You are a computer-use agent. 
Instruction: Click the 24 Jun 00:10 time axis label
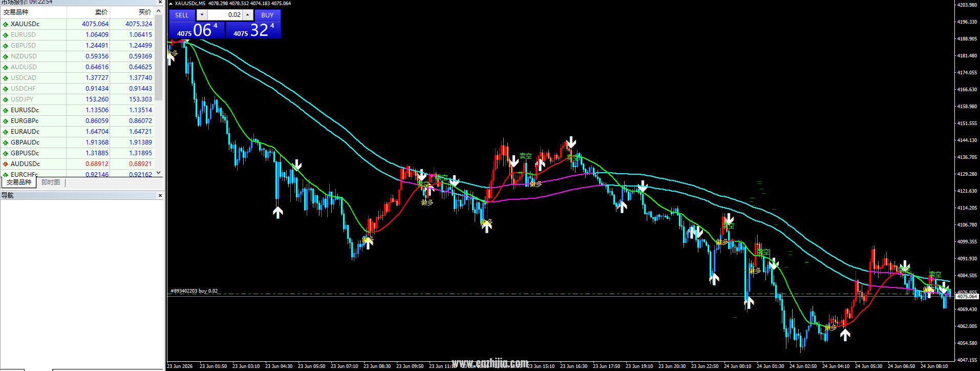point(738,366)
